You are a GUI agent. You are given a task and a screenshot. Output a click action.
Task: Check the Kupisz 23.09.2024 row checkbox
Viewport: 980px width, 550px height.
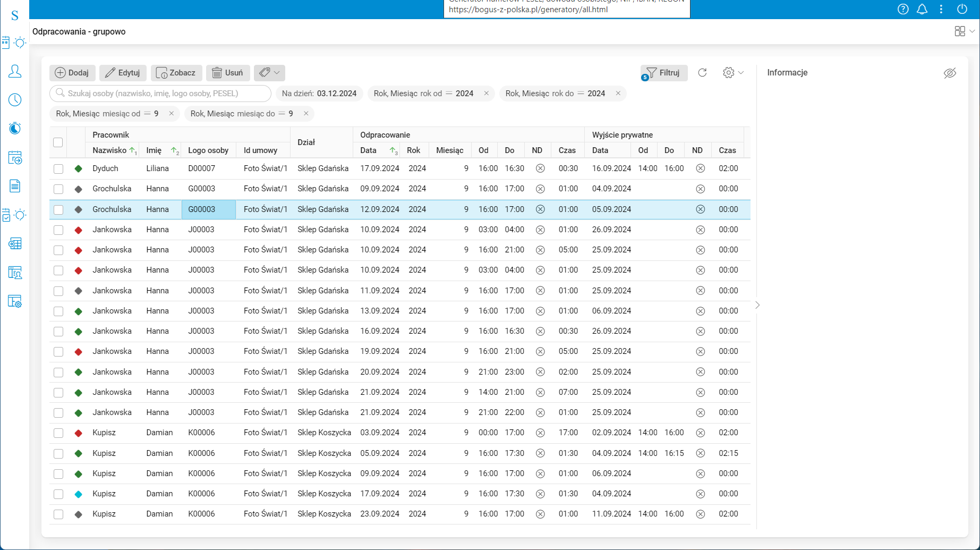[x=58, y=514]
